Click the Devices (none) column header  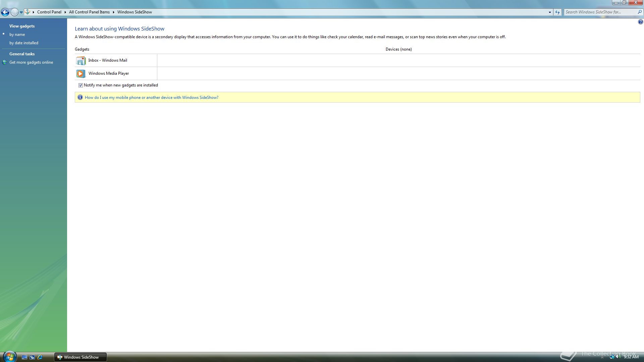coord(398,49)
